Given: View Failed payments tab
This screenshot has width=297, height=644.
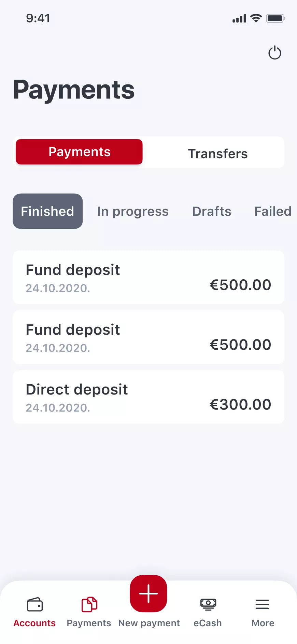Looking at the screenshot, I should (x=272, y=211).
